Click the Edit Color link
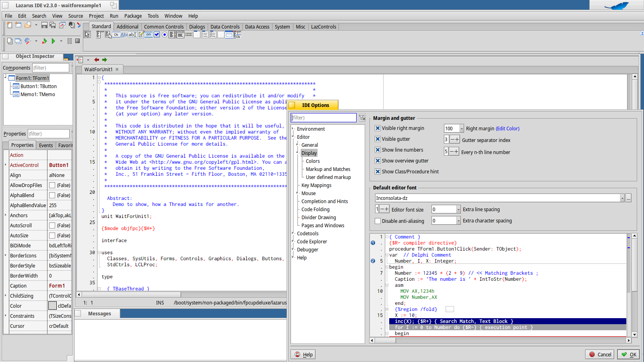Screen dimensions: 644x362 click(x=508, y=129)
